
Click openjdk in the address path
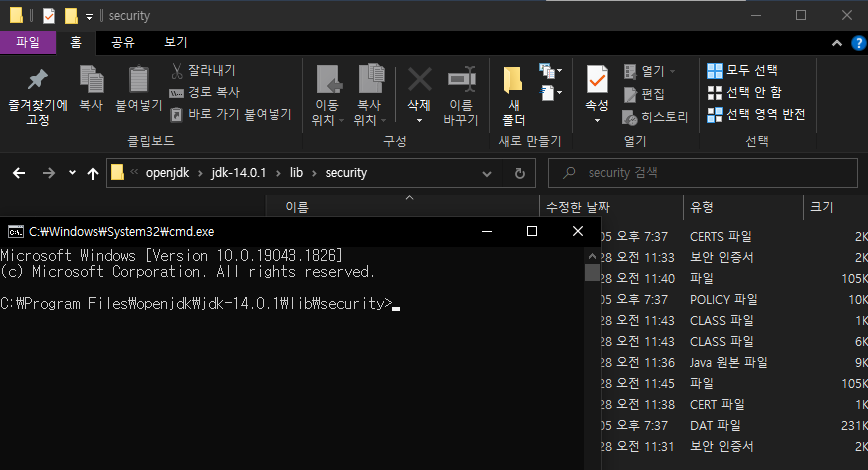(x=167, y=173)
